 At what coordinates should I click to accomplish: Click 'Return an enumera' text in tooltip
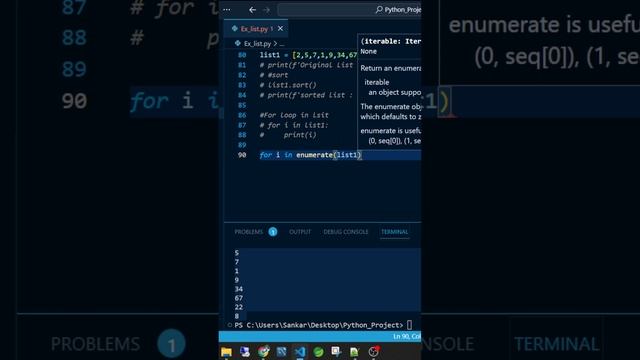click(391, 68)
